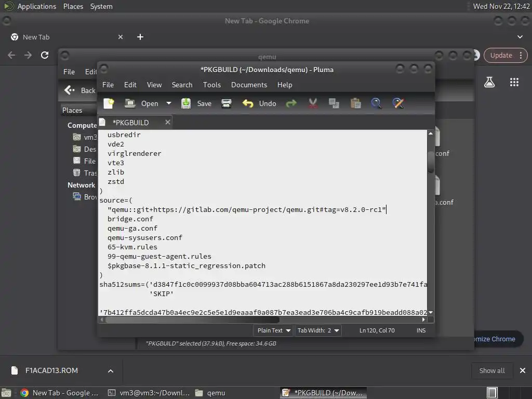Open Pluma's Edit menu
Viewport: 532px width, 399px height.
(130, 85)
